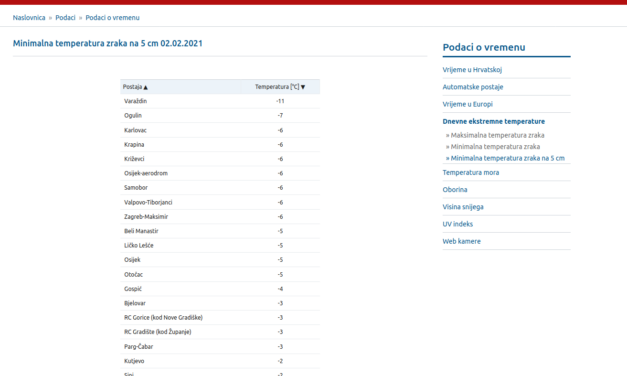Click the -7 temperature value for Ogulin
This screenshot has width=627, height=376.
[x=280, y=116]
